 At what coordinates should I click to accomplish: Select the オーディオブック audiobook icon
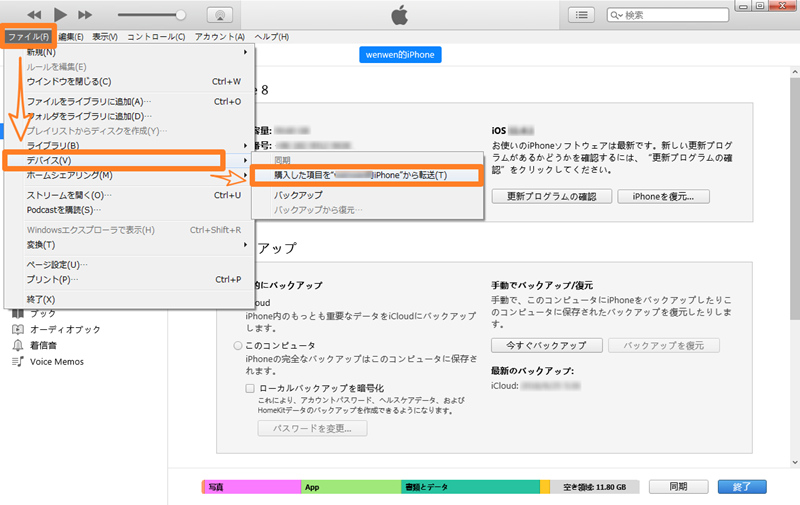coord(18,330)
